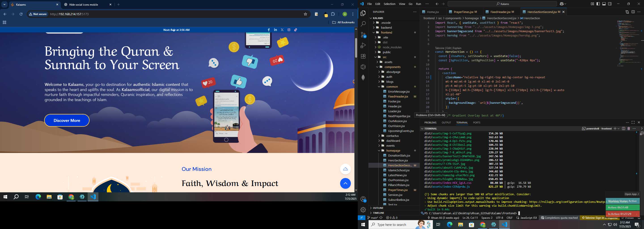This screenshot has height=229, width=644.
Task: Click the Open Changes icon in editor toolbar
Action: point(627,12)
